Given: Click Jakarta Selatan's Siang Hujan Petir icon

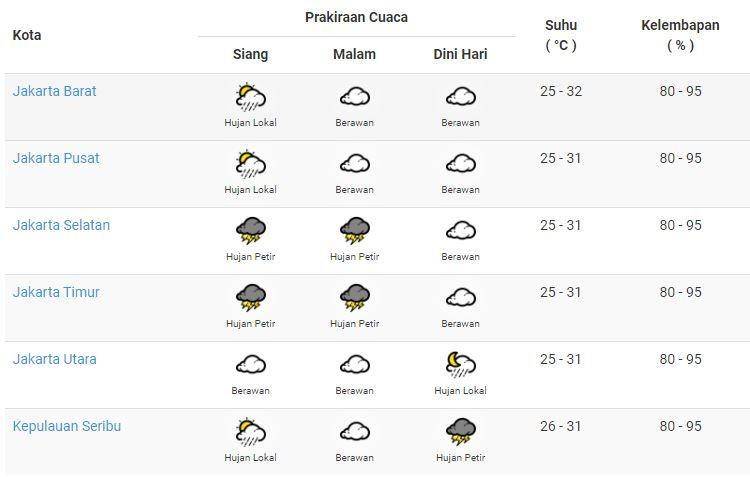Looking at the screenshot, I should click(251, 231).
